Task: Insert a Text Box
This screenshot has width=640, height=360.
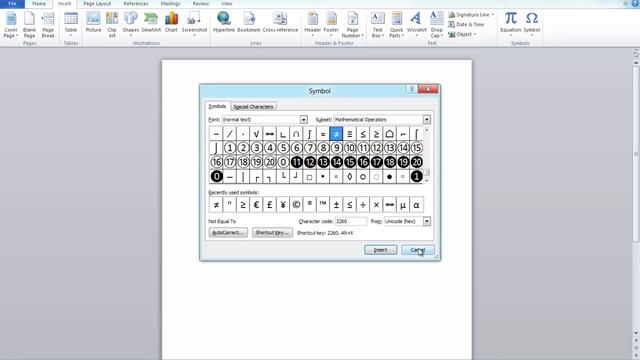Action: point(378,25)
